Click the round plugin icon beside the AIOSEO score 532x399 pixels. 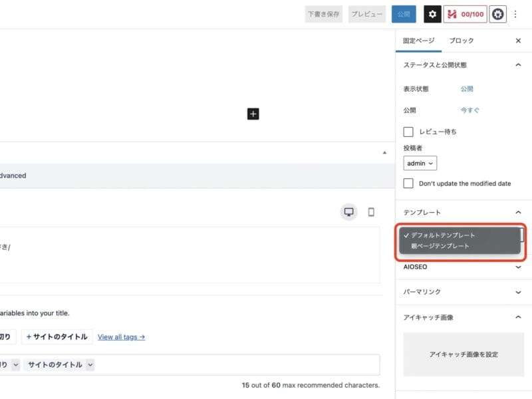point(497,14)
